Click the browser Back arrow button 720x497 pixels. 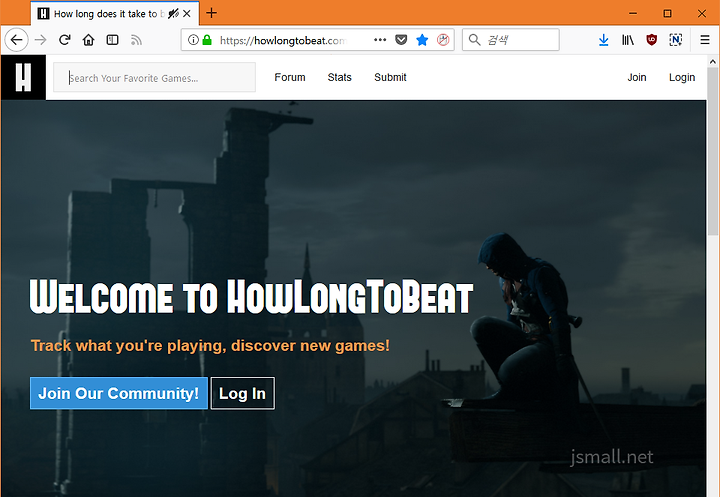pos(17,40)
